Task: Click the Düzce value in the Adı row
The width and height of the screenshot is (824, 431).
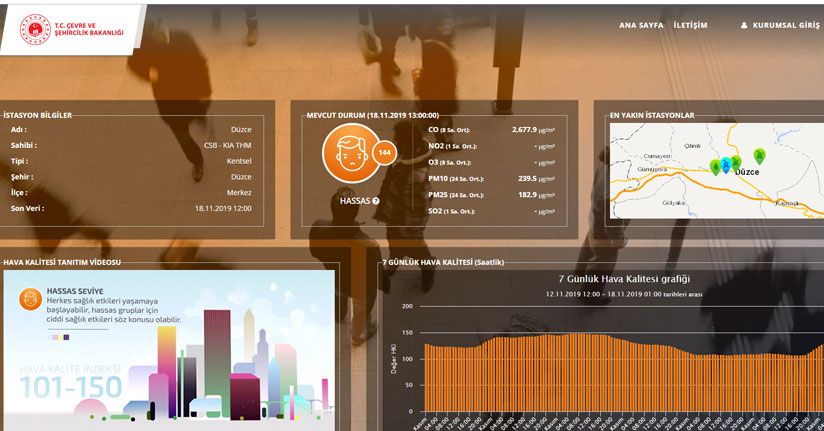Action: [241, 129]
